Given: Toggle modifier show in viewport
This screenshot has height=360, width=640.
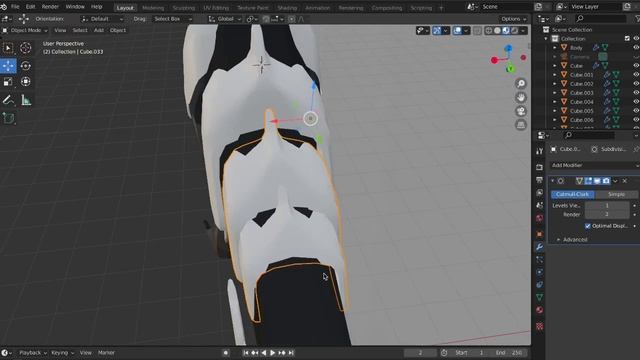Looking at the screenshot, I should tap(597, 181).
